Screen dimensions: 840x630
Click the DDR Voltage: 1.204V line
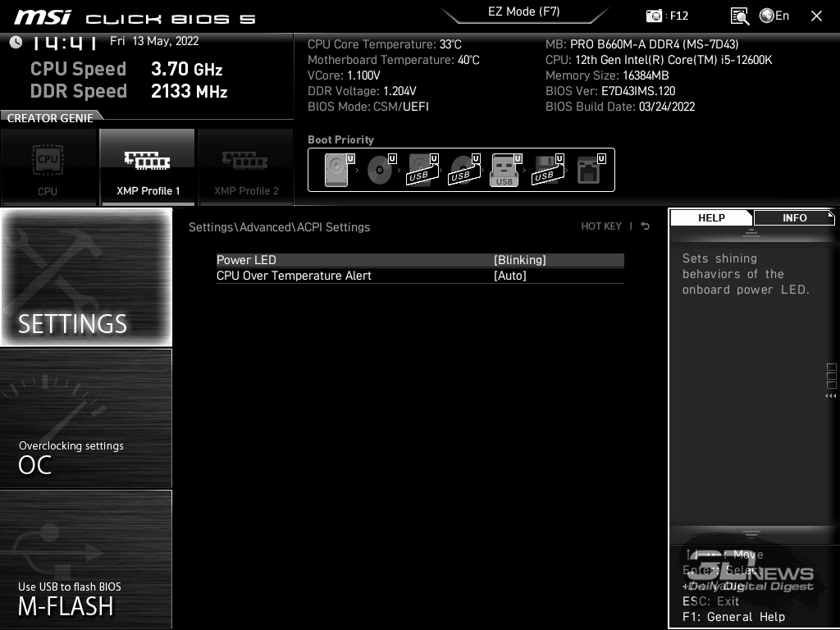click(362, 91)
